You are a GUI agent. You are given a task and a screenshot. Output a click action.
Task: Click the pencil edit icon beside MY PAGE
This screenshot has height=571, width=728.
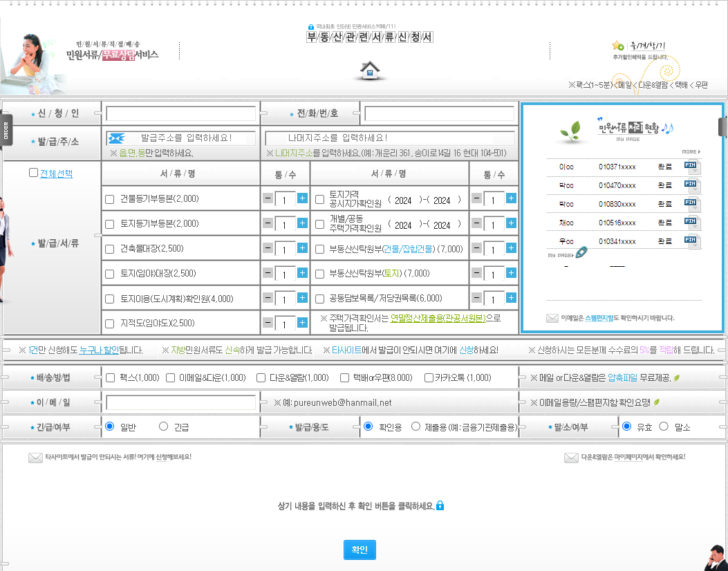point(581,251)
